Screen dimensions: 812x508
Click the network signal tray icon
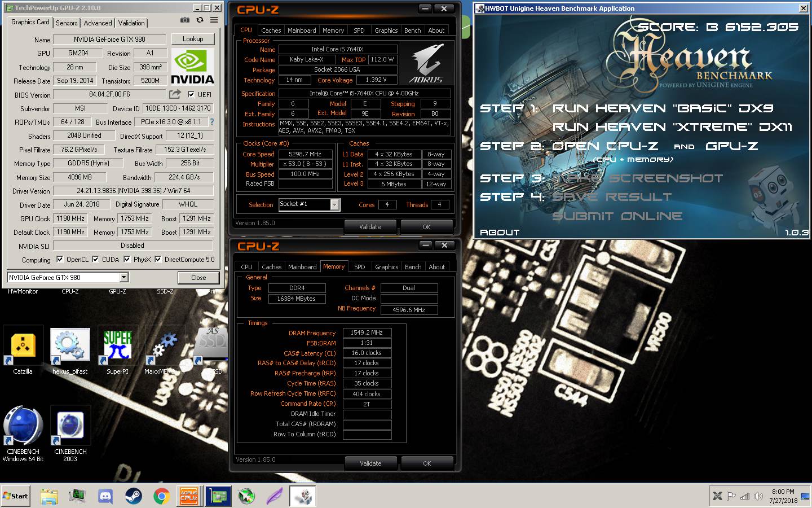(x=745, y=496)
